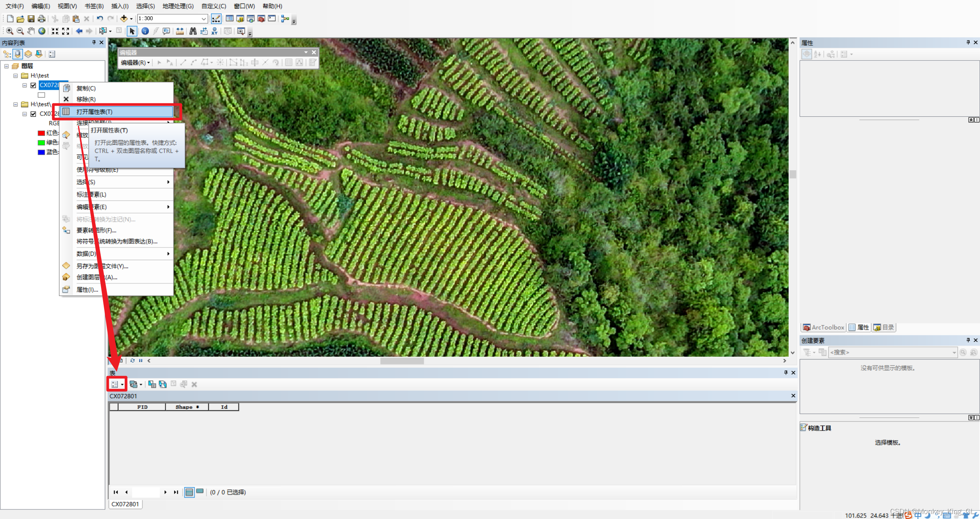Image resolution: width=980 pixels, height=519 pixels.
Task: Uncheck the first CX0728 shapefile layer
Action: pyautogui.click(x=33, y=85)
